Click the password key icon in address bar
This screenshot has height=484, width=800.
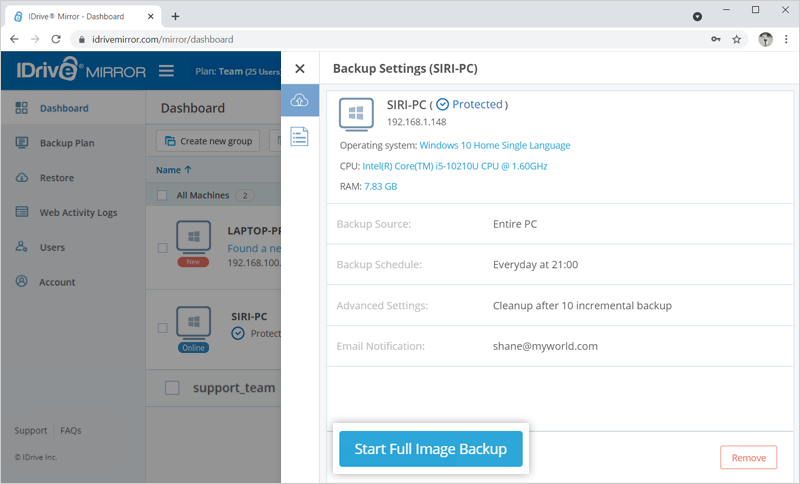pos(716,39)
